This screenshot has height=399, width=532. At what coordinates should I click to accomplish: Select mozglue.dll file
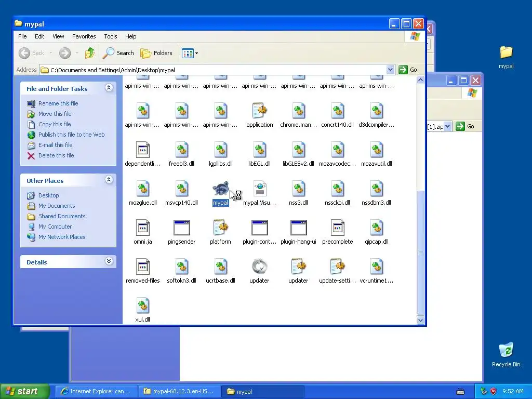tap(142, 193)
